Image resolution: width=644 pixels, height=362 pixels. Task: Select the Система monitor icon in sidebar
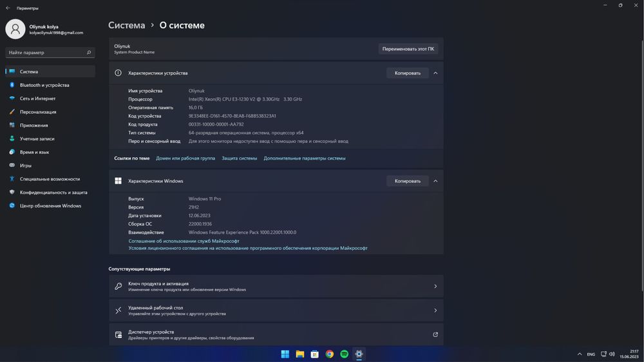(x=12, y=71)
